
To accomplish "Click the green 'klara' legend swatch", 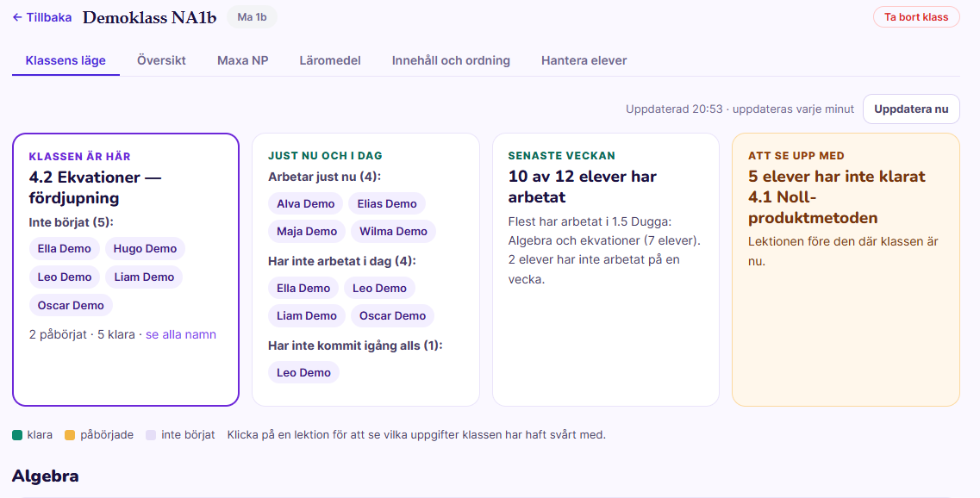I will tap(17, 435).
